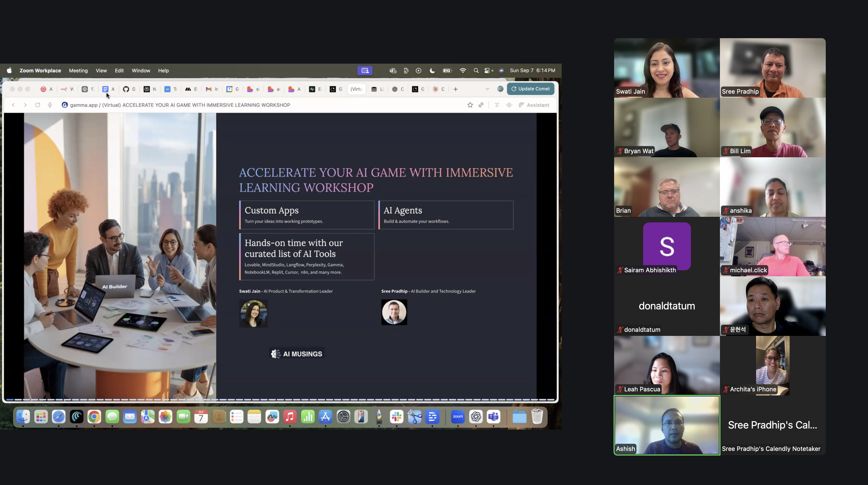868x485 pixels.
Task: Go back with the browser back arrow
Action: click(13, 105)
